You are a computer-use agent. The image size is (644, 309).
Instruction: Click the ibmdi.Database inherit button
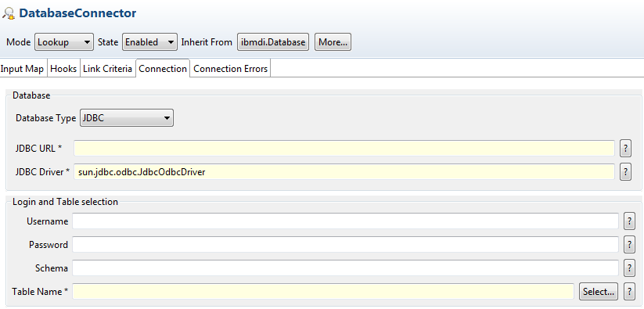273,42
